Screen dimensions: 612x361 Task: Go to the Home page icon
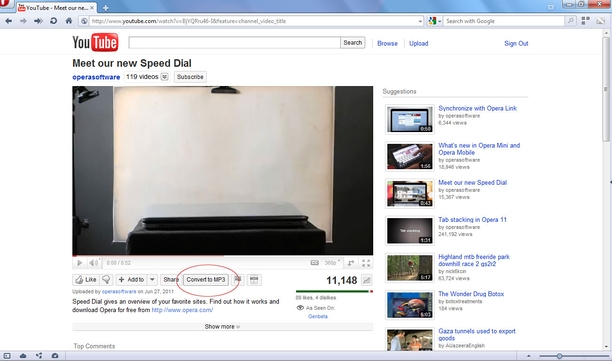click(x=69, y=21)
